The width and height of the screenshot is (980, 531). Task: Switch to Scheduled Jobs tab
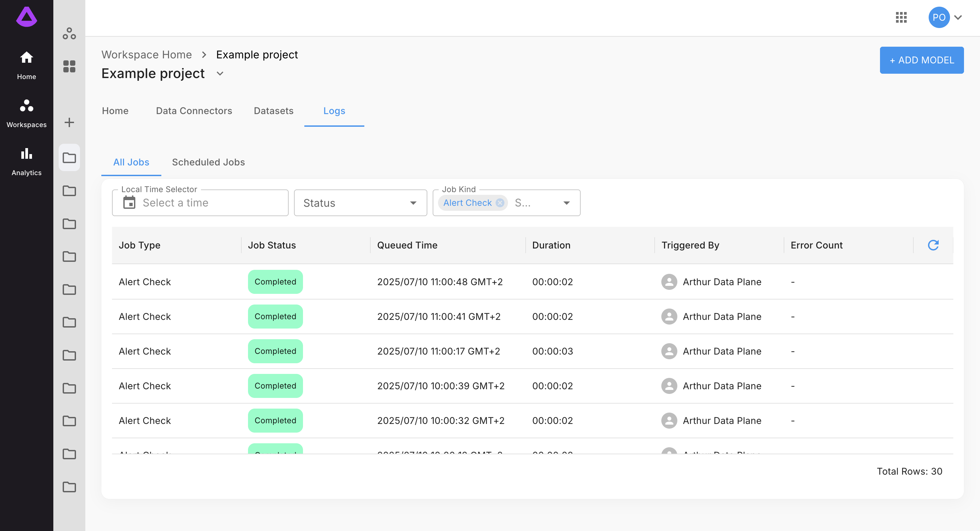click(x=208, y=162)
